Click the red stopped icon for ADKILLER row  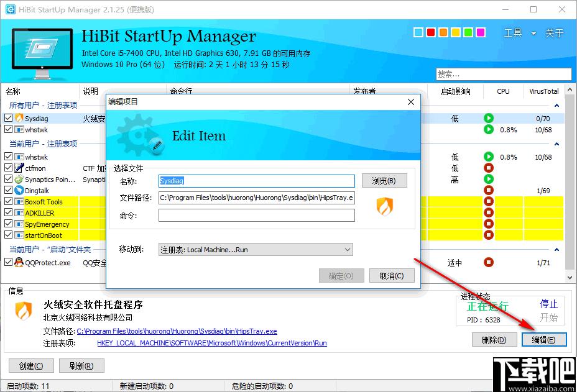488,212
